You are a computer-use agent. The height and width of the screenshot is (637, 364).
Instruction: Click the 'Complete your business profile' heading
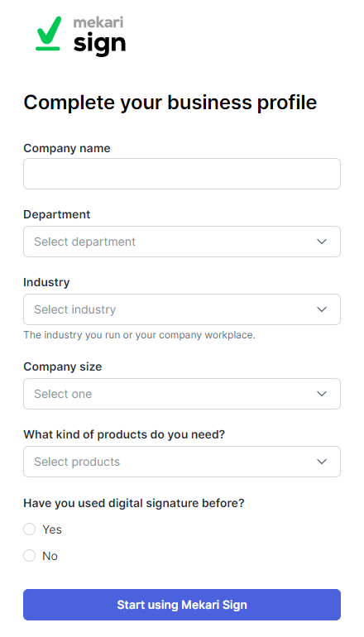(170, 103)
